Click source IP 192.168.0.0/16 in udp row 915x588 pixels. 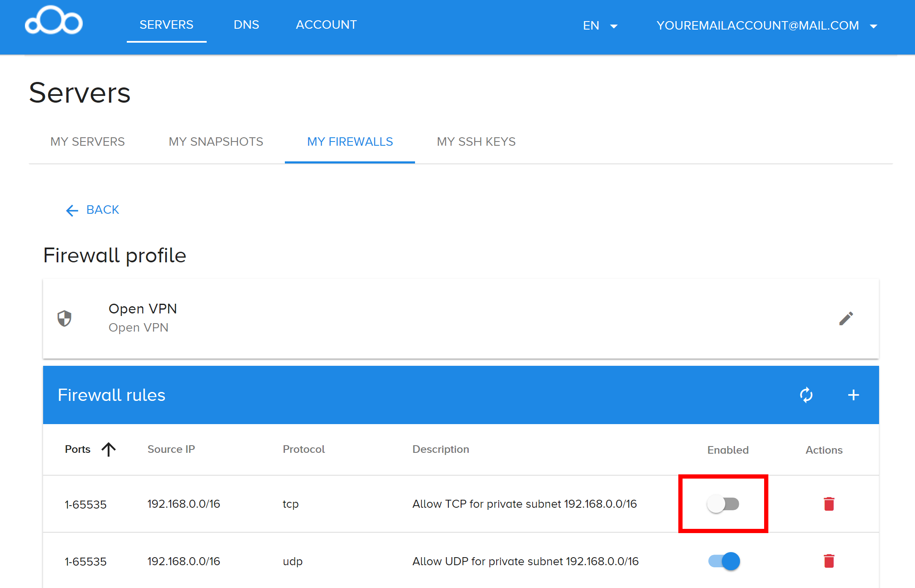(x=183, y=561)
